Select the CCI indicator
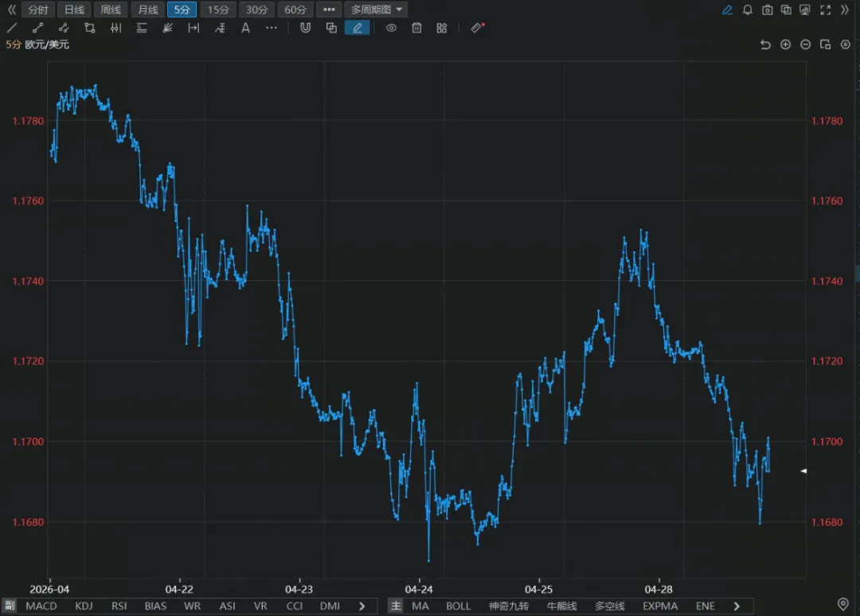 pyautogui.click(x=295, y=606)
